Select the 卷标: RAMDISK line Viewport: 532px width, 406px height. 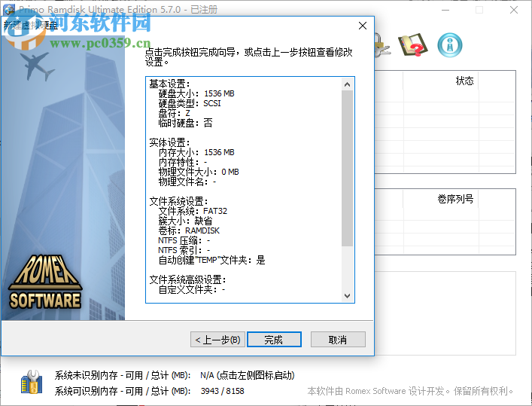(x=189, y=230)
